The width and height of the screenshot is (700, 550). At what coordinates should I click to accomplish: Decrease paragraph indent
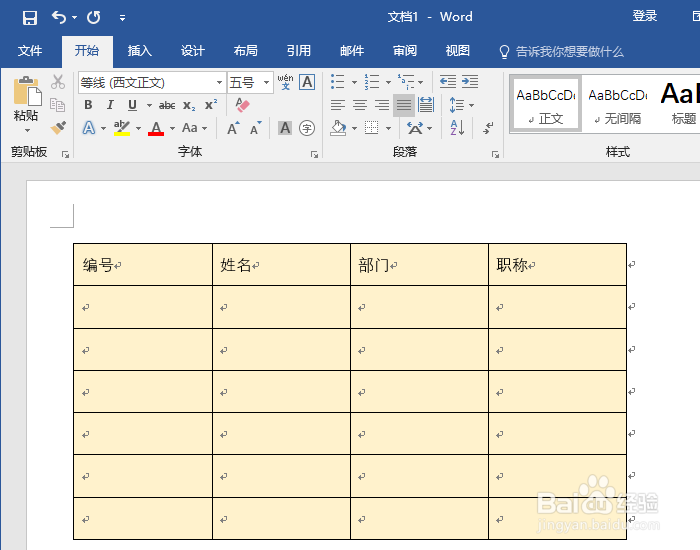[448, 82]
